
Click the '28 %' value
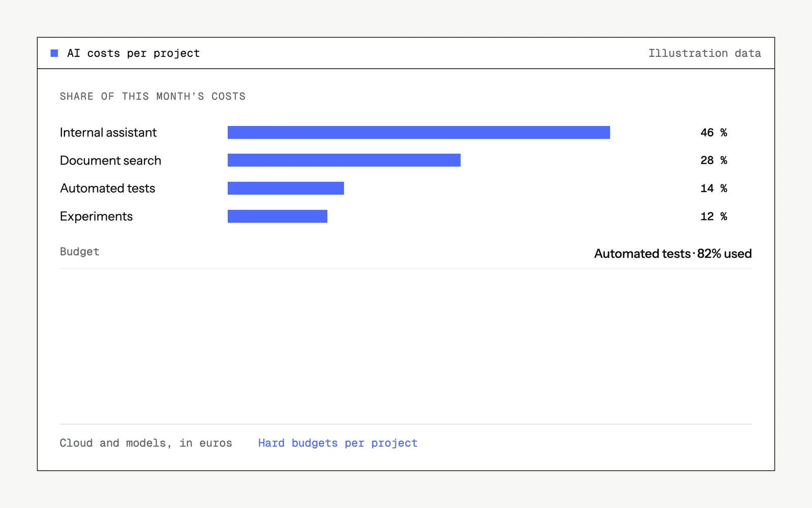714,161
